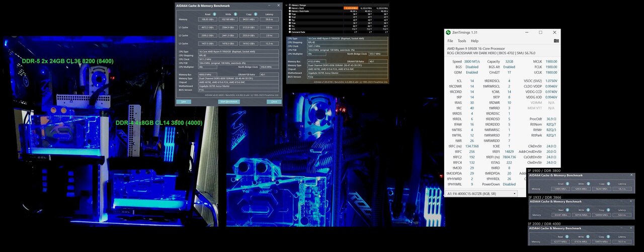
Task: Open the Help menu in ZenTimings
Action: pos(474,41)
